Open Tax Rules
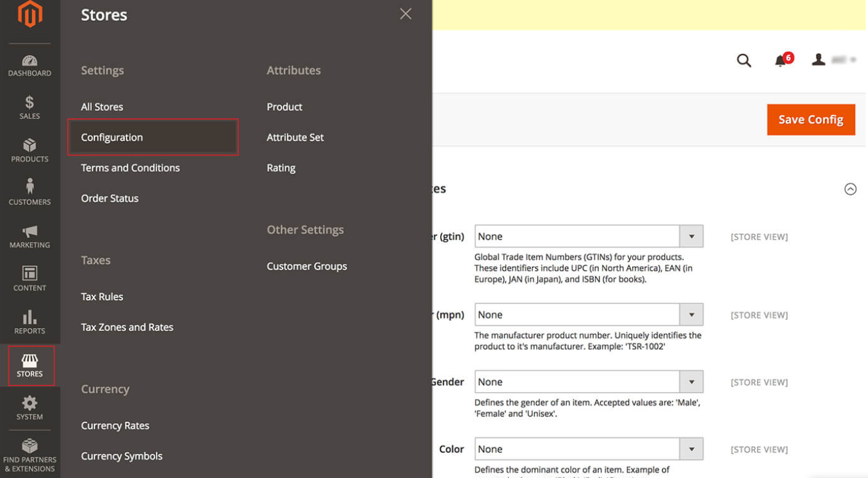 click(x=102, y=297)
